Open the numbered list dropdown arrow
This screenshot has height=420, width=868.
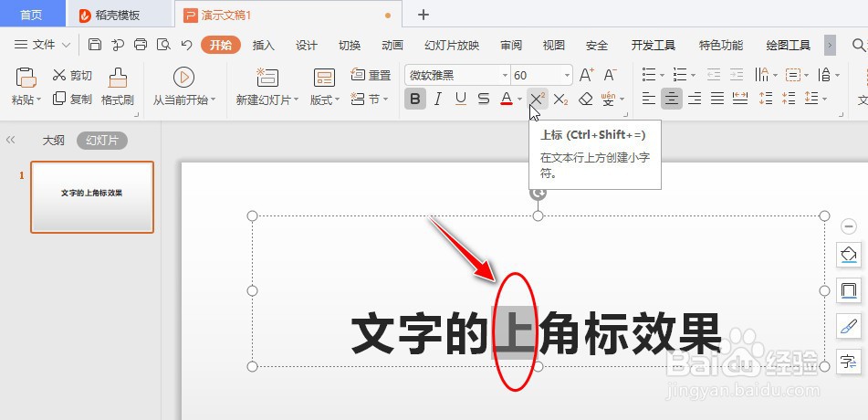coord(693,75)
